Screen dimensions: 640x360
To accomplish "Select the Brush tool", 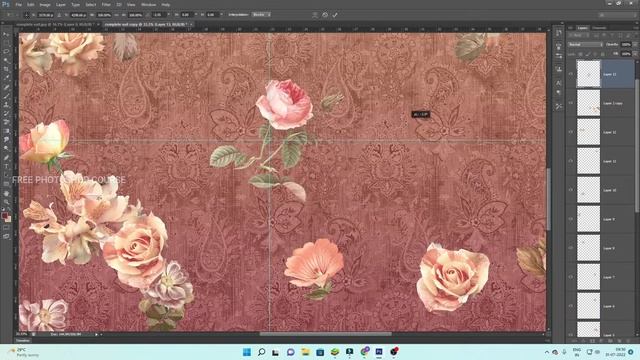I will click(6, 96).
